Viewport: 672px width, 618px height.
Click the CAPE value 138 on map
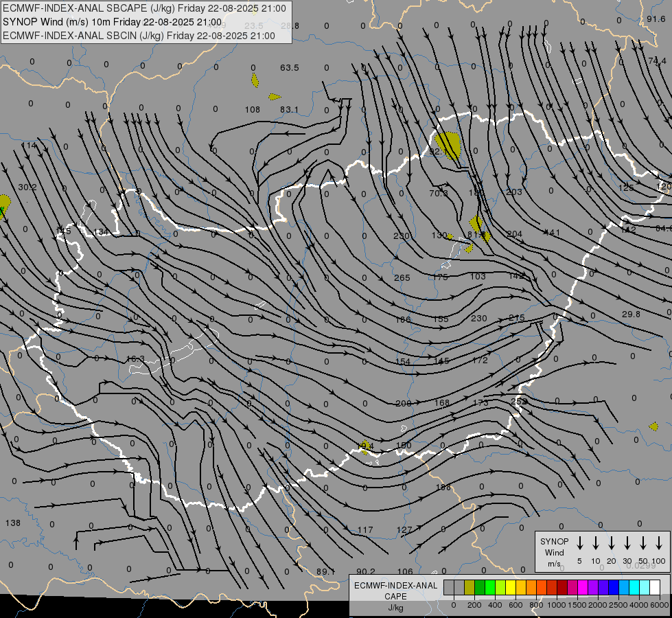pos(13,523)
